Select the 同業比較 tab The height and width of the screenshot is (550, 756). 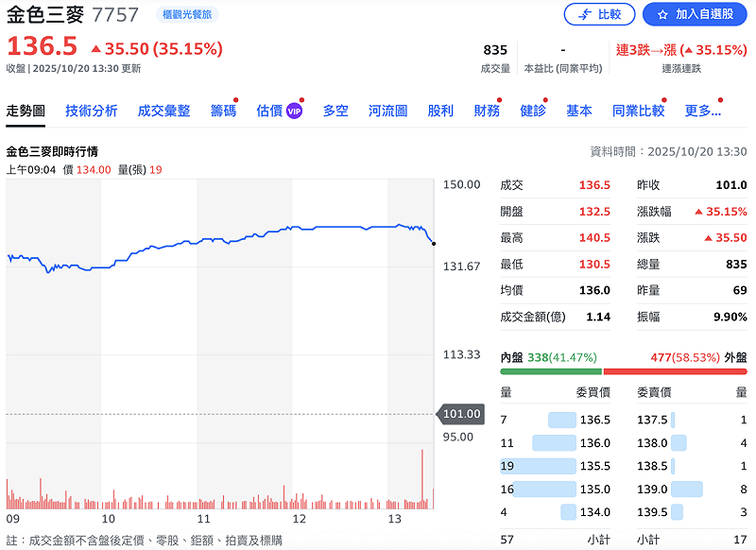638,111
